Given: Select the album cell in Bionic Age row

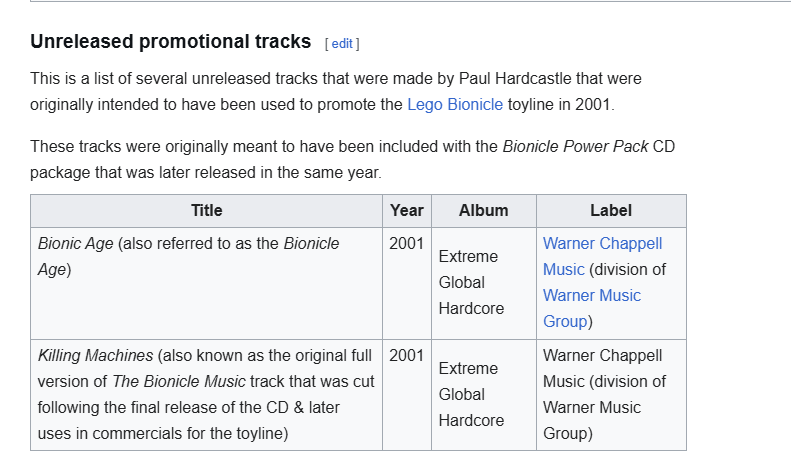Looking at the screenshot, I should coord(471,282).
